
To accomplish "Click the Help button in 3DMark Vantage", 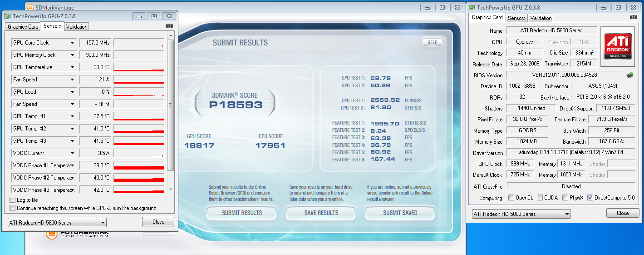I will click(x=432, y=43).
